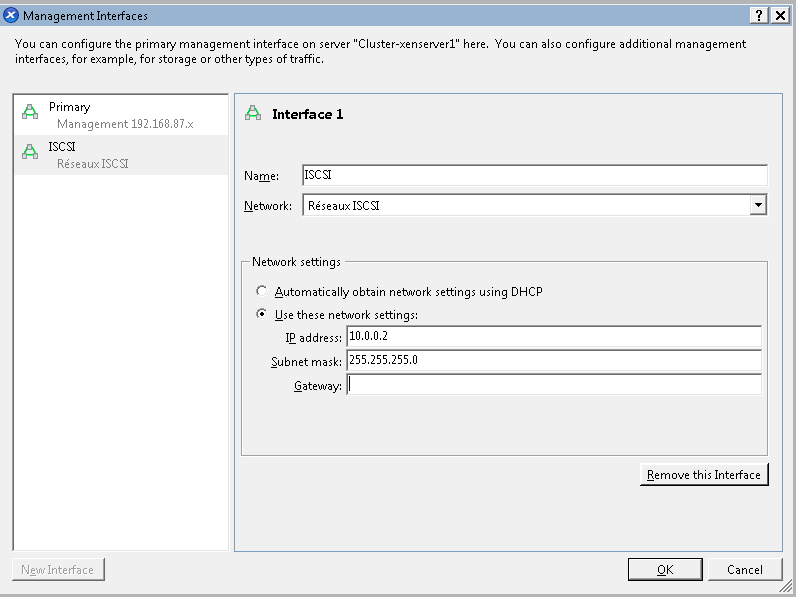
Task: Expand the Network dropdown arrow
Action: pos(758,205)
